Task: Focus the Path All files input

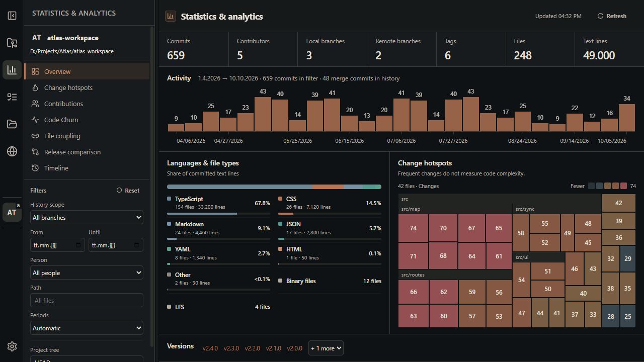Action: click(x=87, y=300)
